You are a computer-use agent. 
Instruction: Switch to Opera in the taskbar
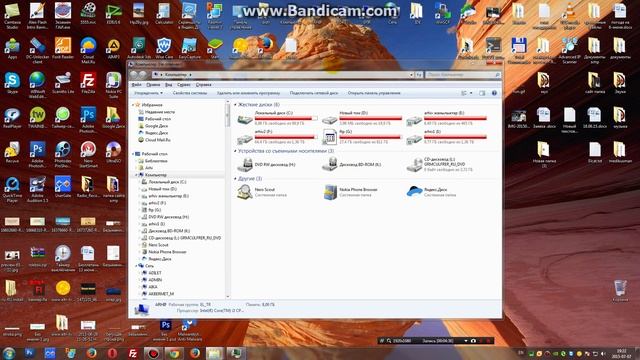click(x=112, y=353)
